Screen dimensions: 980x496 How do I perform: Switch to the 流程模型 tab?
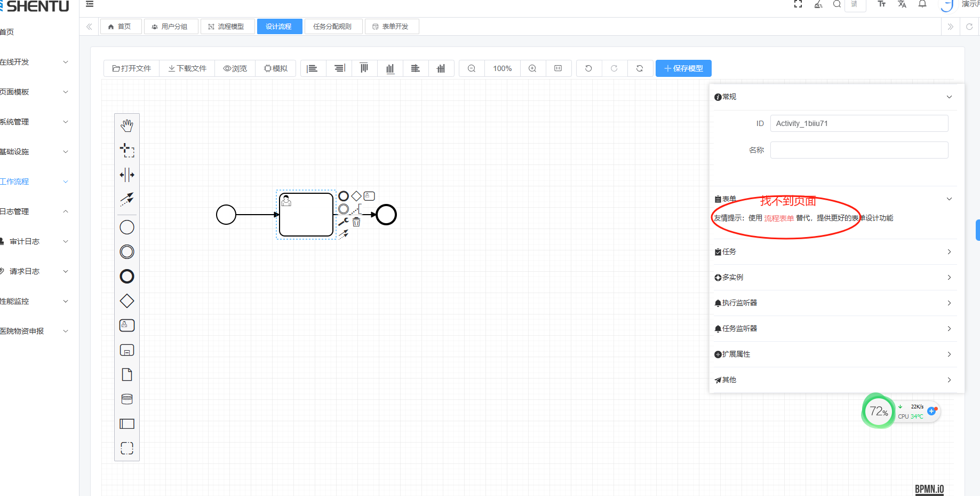pos(226,27)
